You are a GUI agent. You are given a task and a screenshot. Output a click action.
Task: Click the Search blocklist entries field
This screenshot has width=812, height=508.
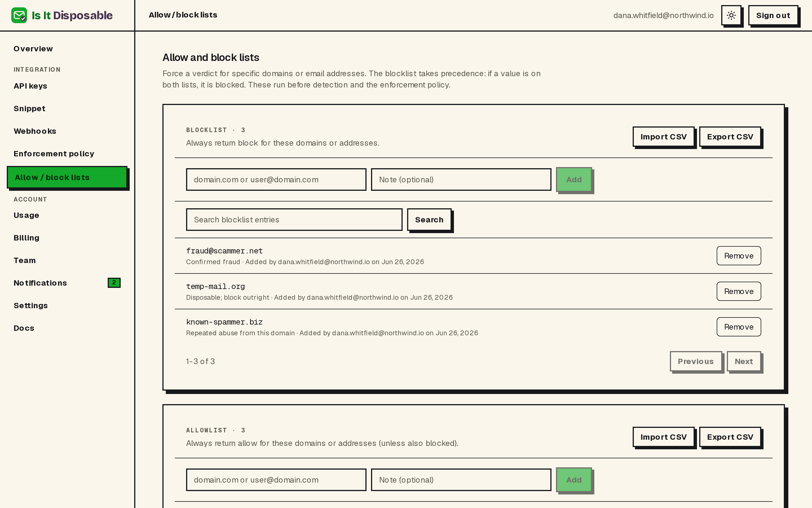(294, 219)
